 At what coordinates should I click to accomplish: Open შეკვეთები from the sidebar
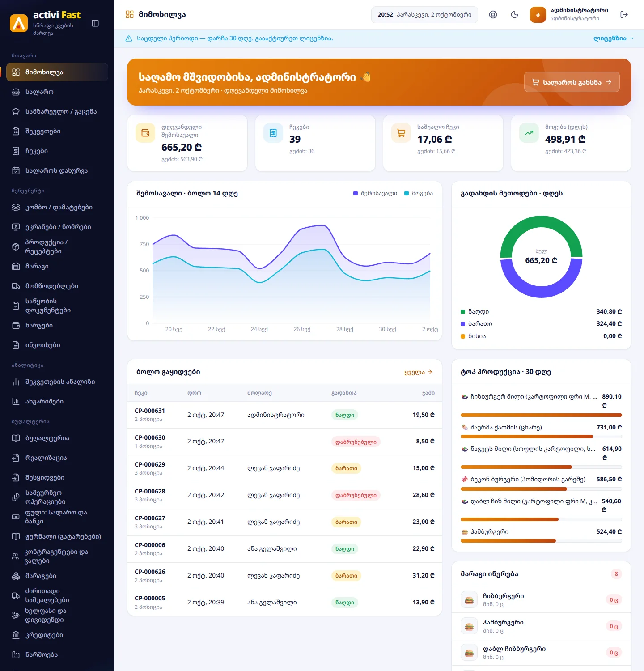(x=57, y=131)
